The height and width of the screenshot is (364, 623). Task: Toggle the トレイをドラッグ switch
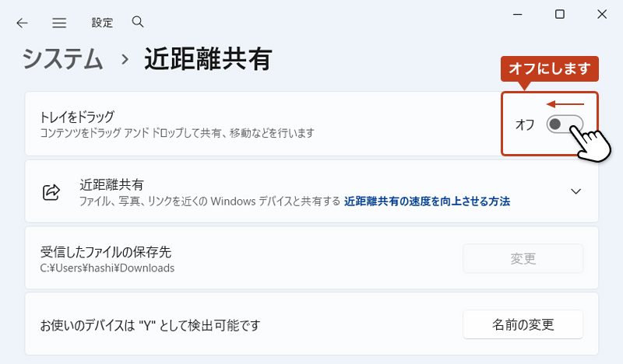click(x=565, y=124)
